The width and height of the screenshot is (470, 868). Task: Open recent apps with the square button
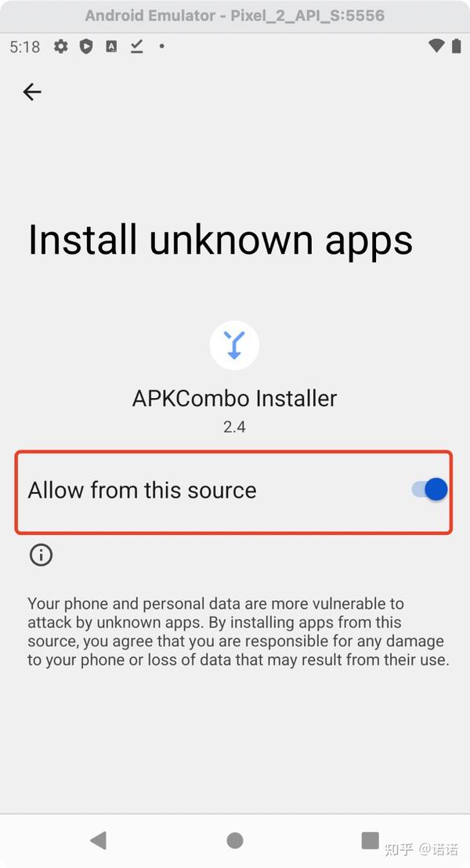[x=370, y=840]
